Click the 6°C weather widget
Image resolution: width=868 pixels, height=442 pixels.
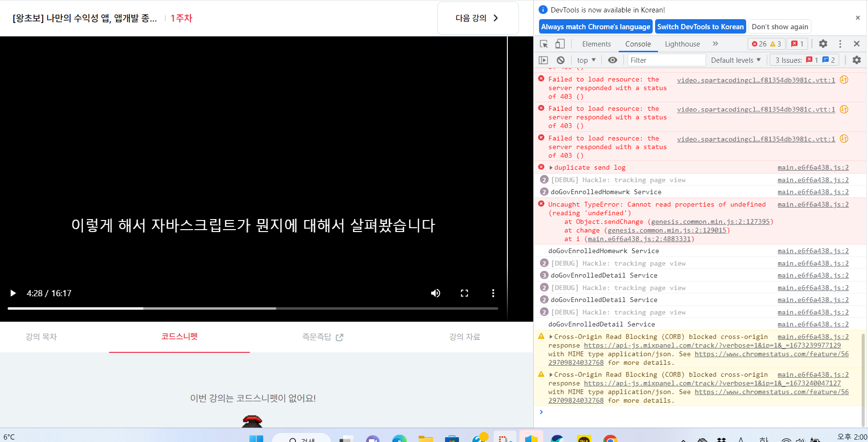coord(9,437)
